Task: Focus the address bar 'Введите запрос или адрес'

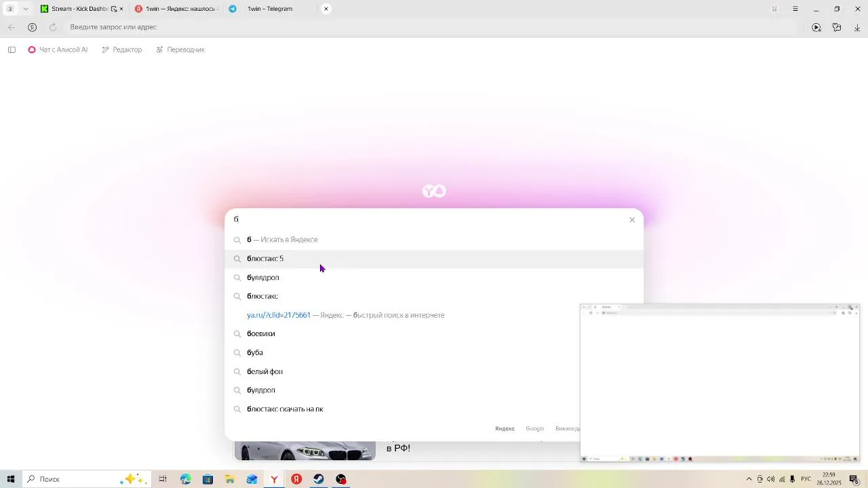Action: point(431,27)
